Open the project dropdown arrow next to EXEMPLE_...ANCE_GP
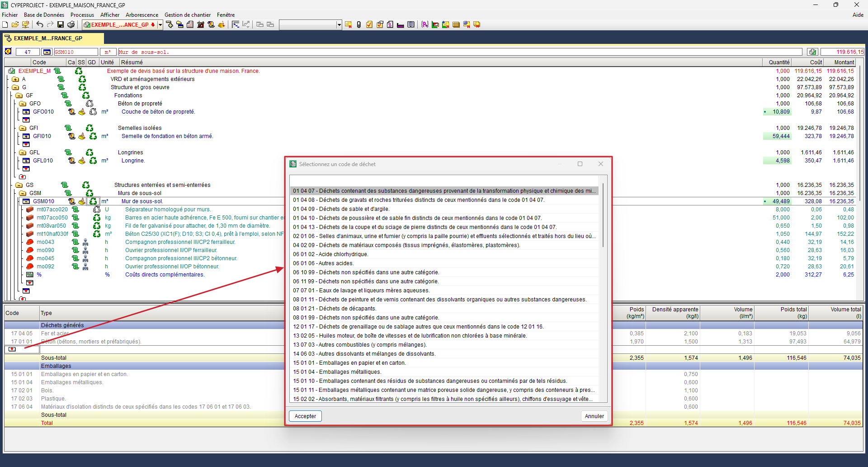 (160, 25)
